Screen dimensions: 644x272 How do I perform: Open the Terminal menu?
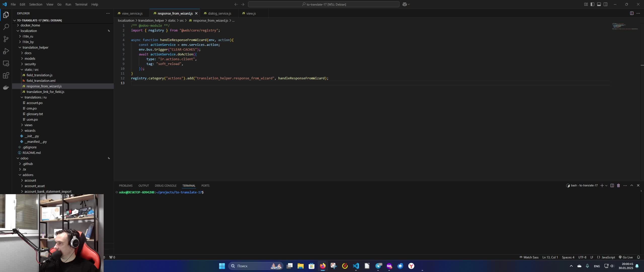click(x=81, y=4)
